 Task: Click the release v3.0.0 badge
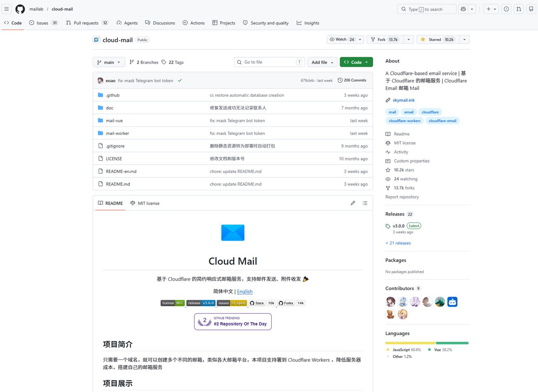tap(201, 303)
